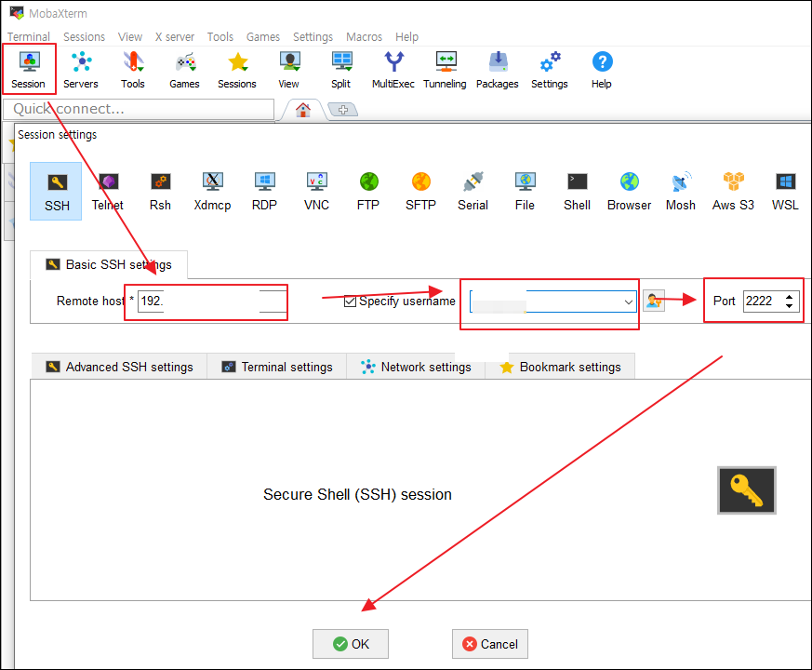Choose the SSH session type

[x=56, y=191]
